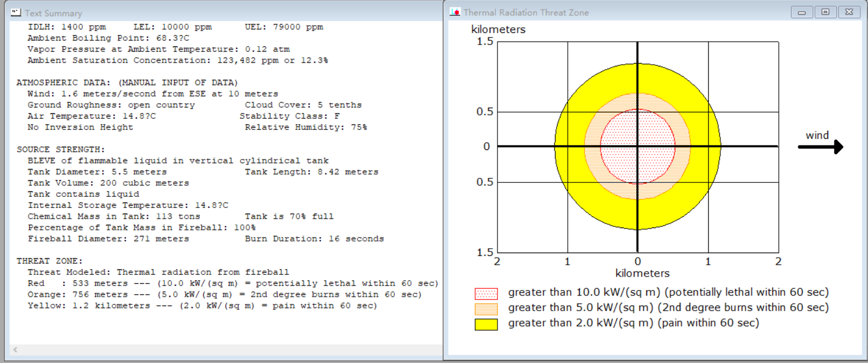Click the yellow 2.0 kW legend swatch
The height and width of the screenshot is (363, 868).
pyautogui.click(x=486, y=324)
